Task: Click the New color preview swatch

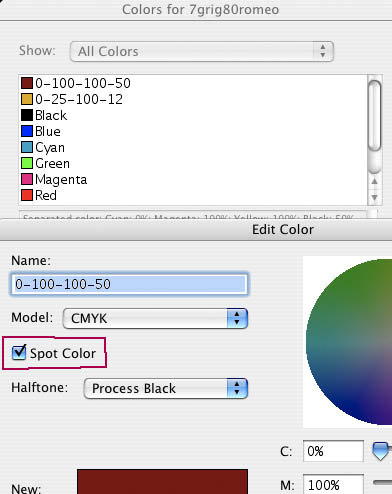Action: pyautogui.click(x=162, y=482)
